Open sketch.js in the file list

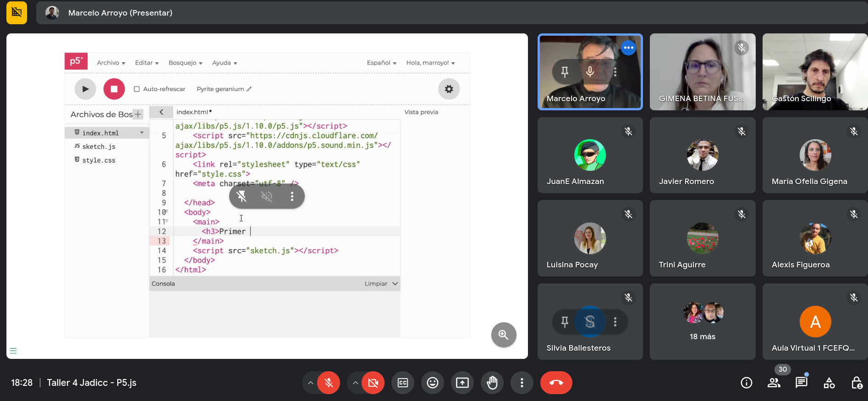99,146
